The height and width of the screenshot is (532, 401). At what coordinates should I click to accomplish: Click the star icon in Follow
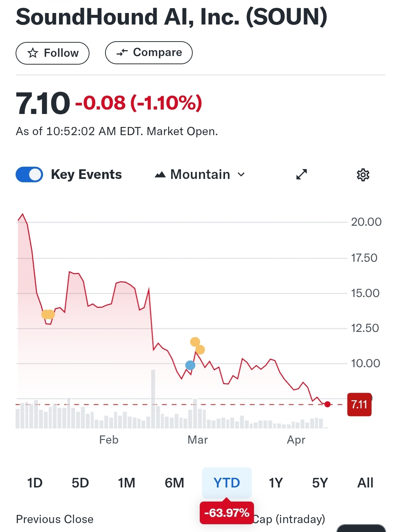pyautogui.click(x=33, y=53)
